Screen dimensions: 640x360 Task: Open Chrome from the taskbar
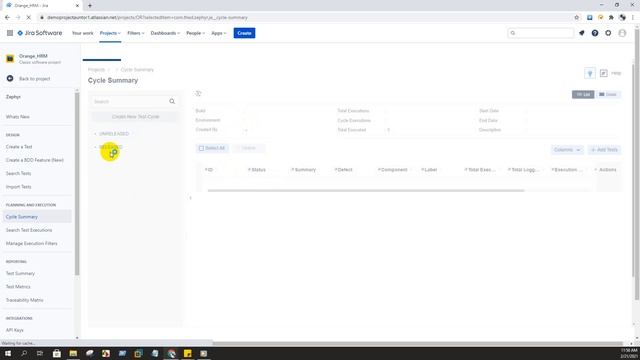(x=171, y=353)
